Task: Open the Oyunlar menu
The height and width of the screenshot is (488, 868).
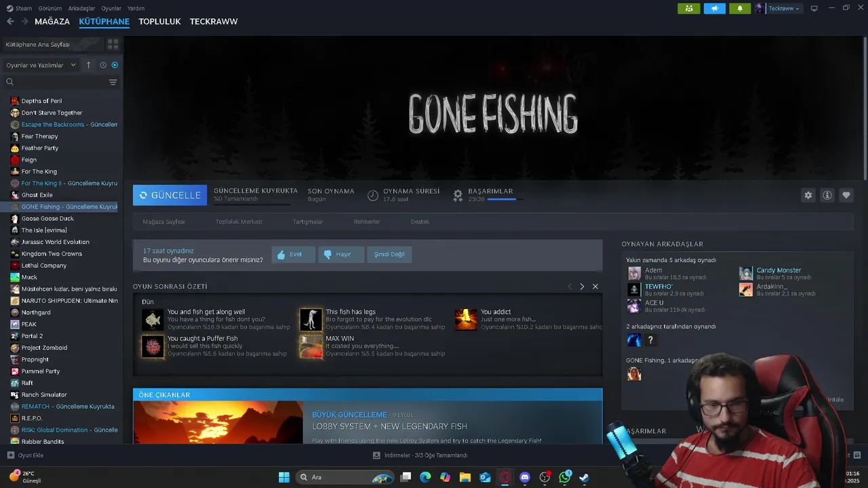Action: click(111, 8)
